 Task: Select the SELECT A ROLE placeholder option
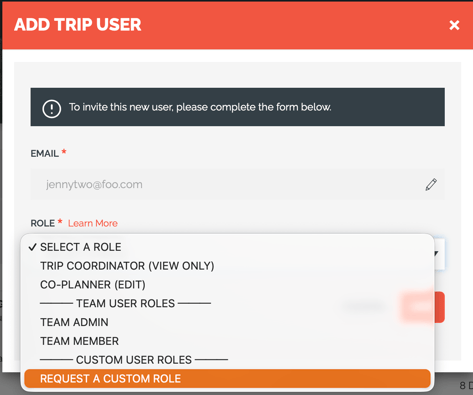click(x=80, y=247)
